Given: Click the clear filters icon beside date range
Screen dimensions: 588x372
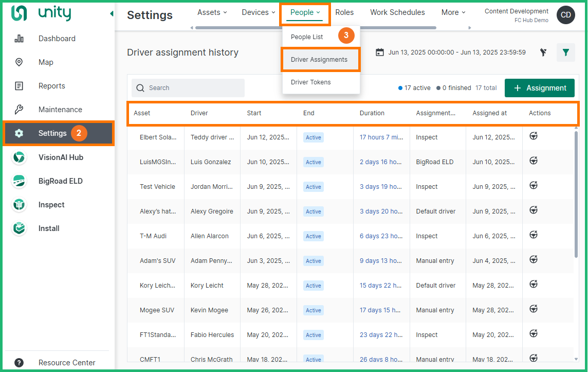Looking at the screenshot, I should pos(543,52).
